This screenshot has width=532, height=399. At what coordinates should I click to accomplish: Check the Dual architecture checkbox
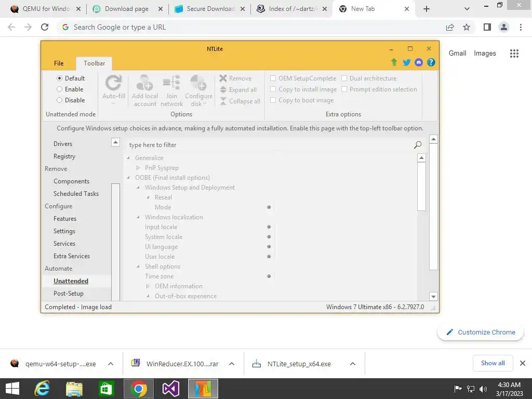[344, 78]
